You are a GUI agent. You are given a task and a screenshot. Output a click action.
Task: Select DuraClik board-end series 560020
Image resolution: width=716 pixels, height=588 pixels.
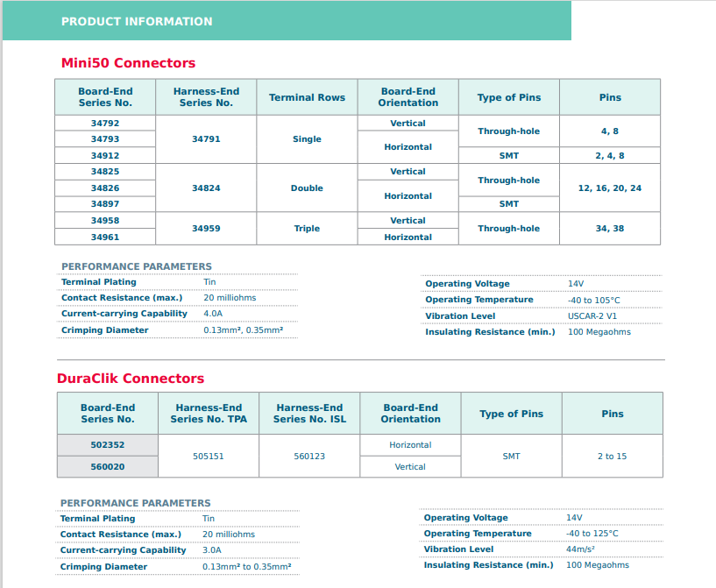coord(107,466)
